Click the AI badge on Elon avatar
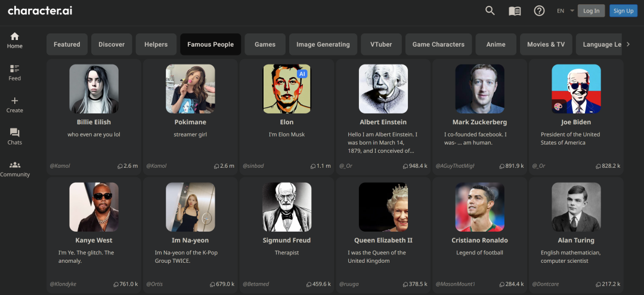The width and height of the screenshot is (644, 295). tap(302, 73)
